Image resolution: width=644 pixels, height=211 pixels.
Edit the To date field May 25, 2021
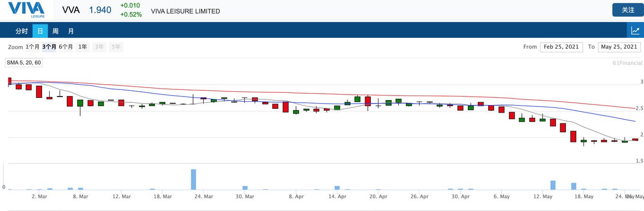click(619, 47)
